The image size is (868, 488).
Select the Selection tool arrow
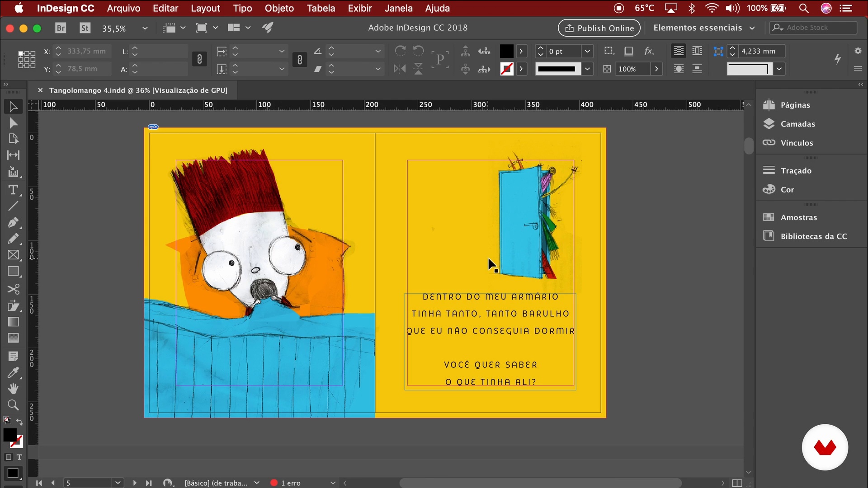(13, 107)
